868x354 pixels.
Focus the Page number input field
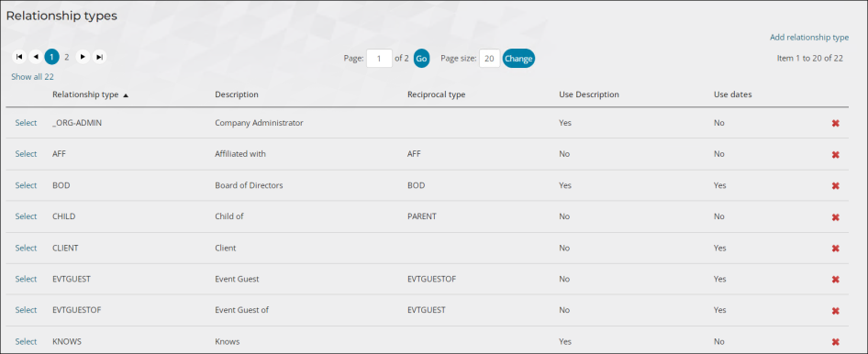[379, 59]
